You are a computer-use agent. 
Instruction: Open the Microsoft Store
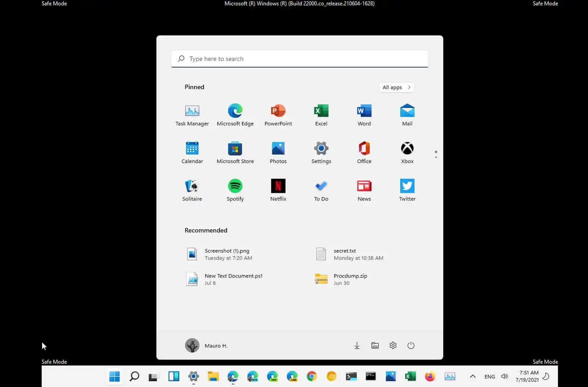(x=235, y=152)
